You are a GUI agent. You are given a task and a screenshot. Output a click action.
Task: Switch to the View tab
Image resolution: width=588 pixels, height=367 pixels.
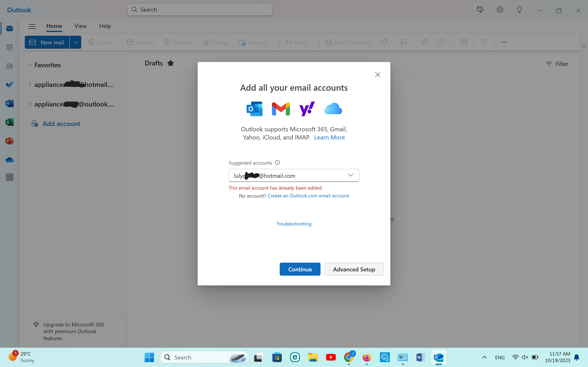80,26
